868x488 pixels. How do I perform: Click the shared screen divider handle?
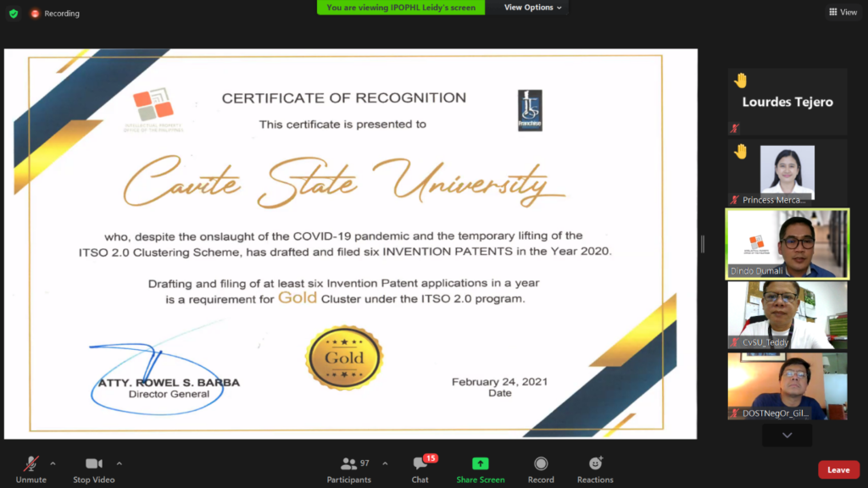point(703,244)
